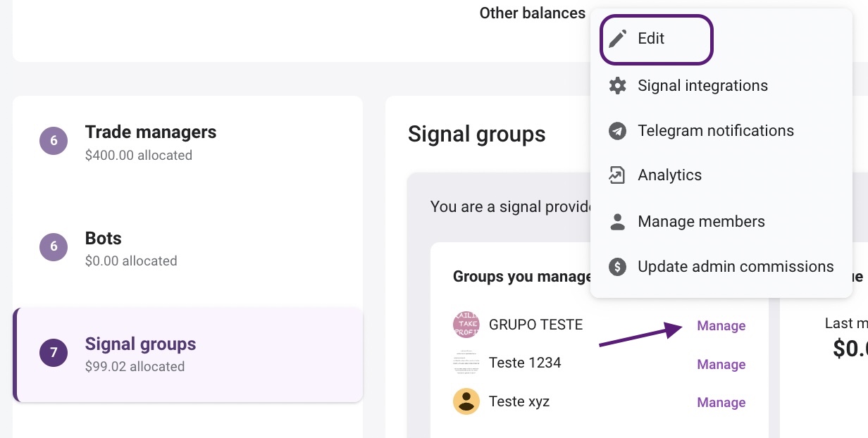The image size is (868, 438).
Task: Click the Teste xyz yellow avatar icon
Action: (466, 401)
